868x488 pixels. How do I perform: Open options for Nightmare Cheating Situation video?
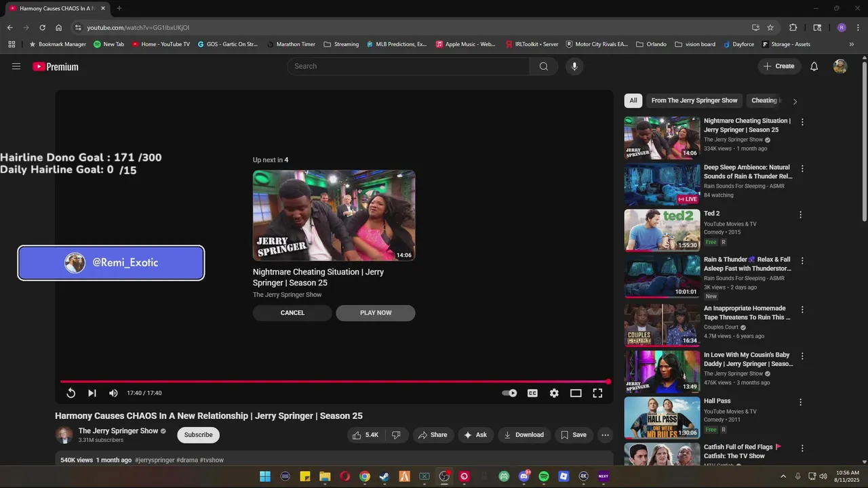[802, 122]
